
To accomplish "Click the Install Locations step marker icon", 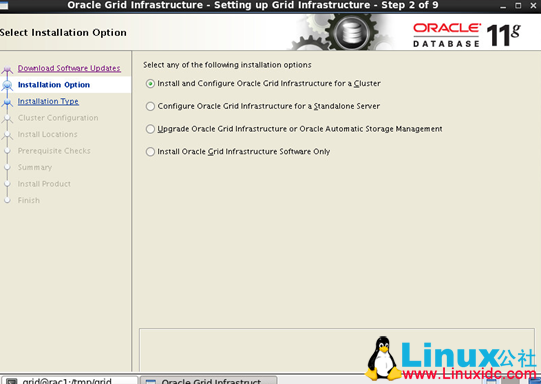I will tap(7, 135).
